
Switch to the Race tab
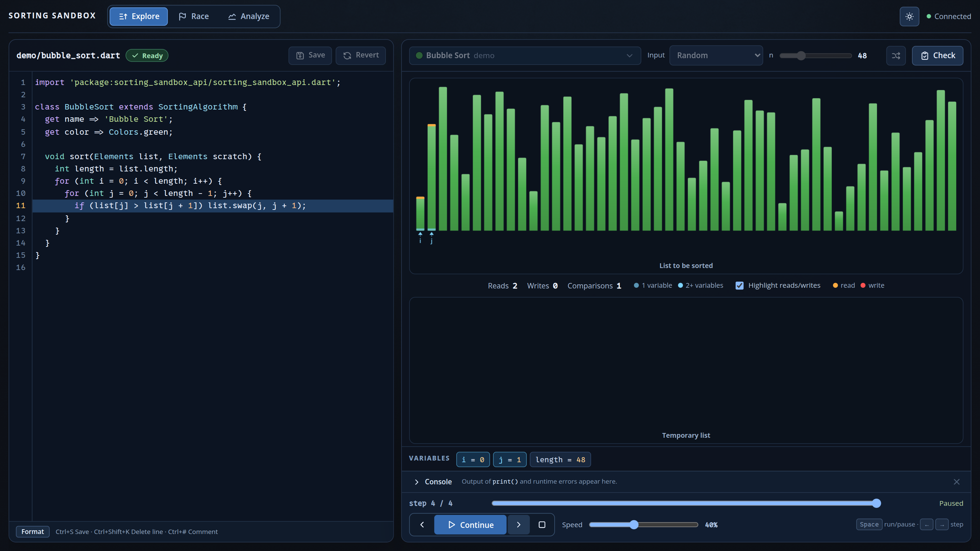point(194,16)
